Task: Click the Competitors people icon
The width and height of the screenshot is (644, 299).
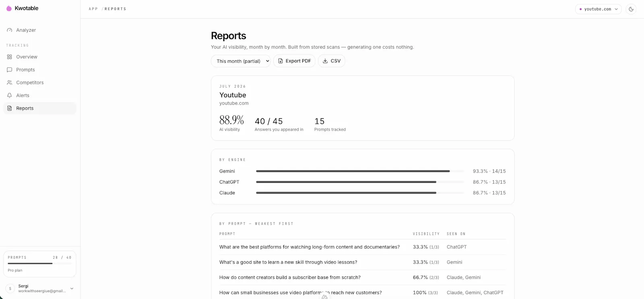Action: 10,83
